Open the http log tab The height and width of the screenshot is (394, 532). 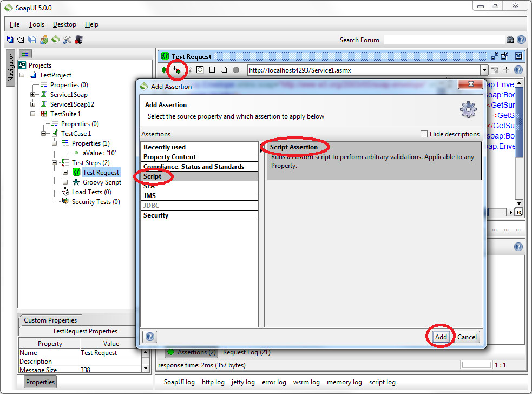(x=213, y=382)
